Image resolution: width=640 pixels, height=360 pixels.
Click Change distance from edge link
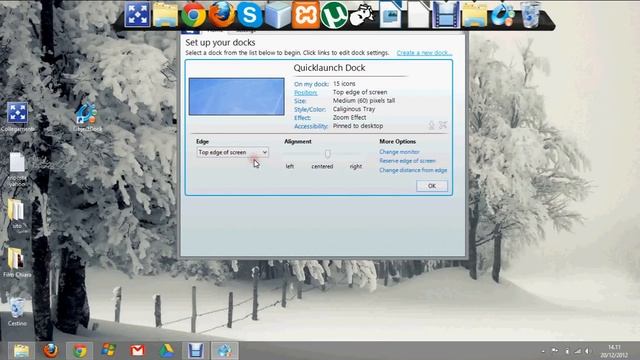click(x=413, y=170)
